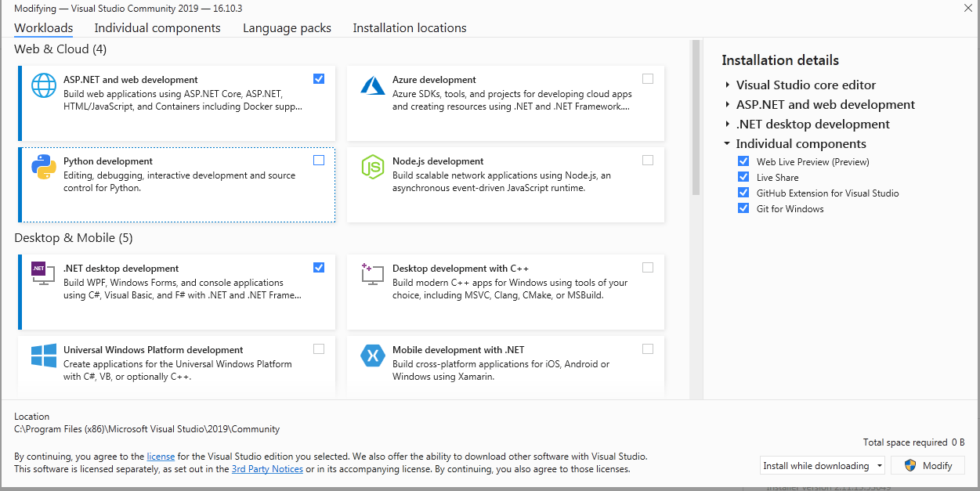Check Universal Windows Platform development workload
980x491 pixels.
[x=319, y=348]
